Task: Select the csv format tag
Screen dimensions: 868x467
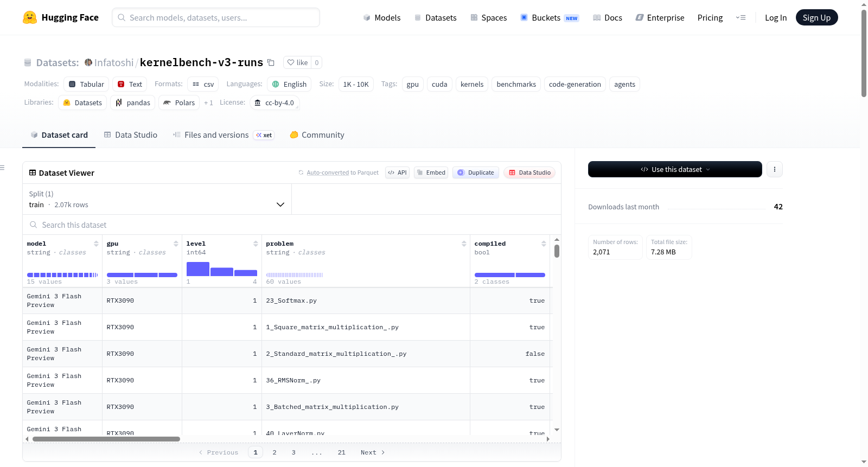Action: [203, 84]
